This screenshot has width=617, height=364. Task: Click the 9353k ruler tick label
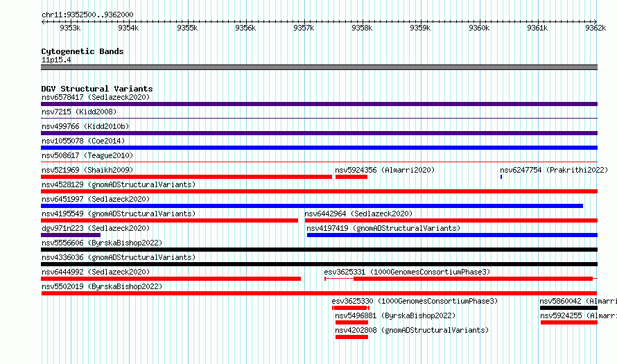(x=70, y=28)
